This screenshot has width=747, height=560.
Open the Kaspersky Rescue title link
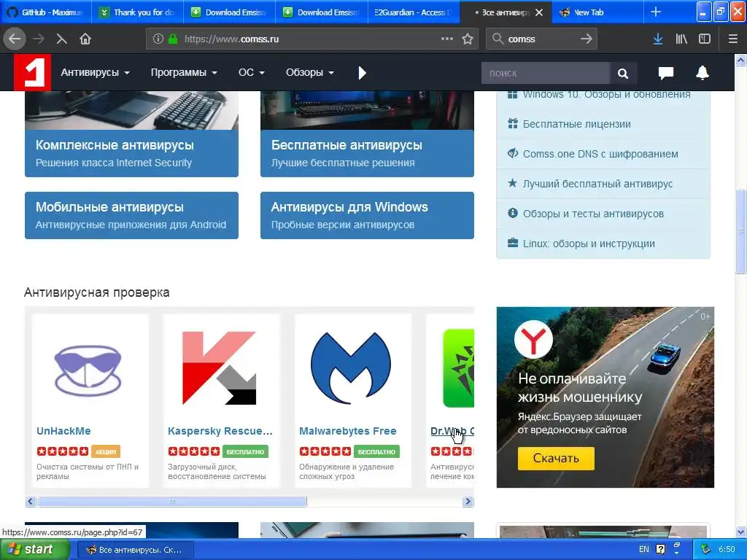click(220, 431)
